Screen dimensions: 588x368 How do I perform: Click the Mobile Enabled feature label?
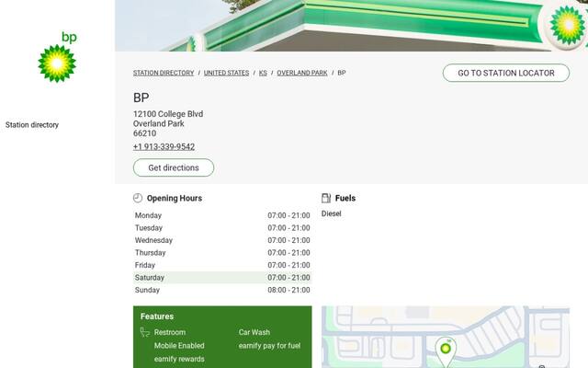pyautogui.click(x=179, y=346)
